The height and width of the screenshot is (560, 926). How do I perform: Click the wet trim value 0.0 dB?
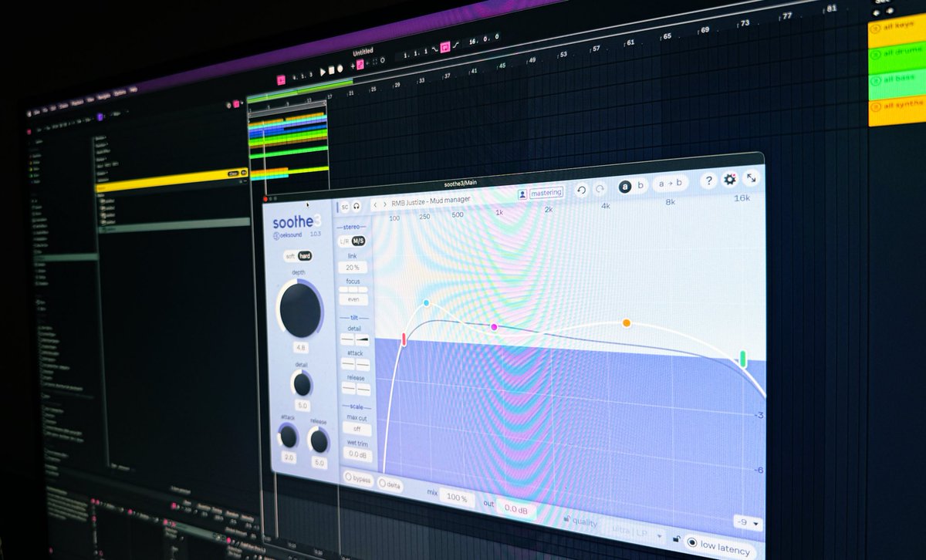(358, 454)
